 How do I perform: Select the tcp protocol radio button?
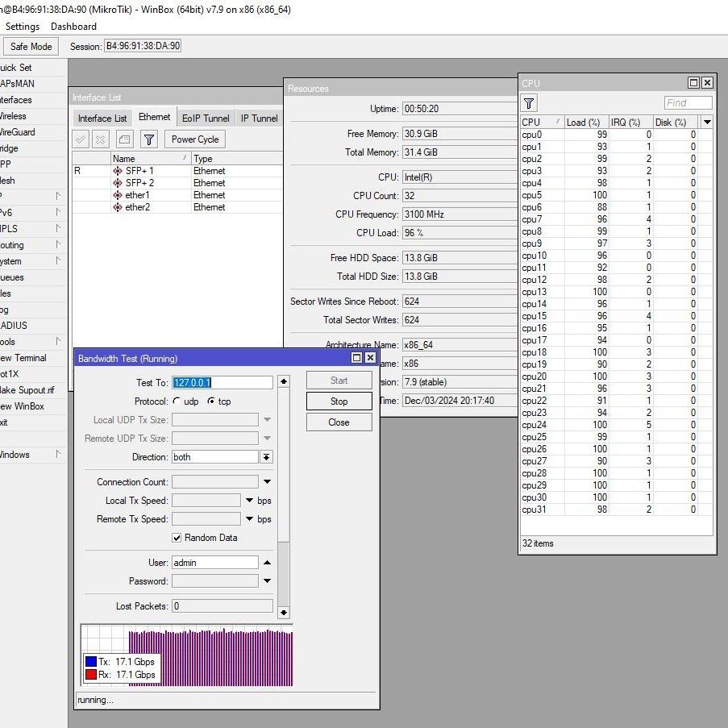click(x=212, y=401)
